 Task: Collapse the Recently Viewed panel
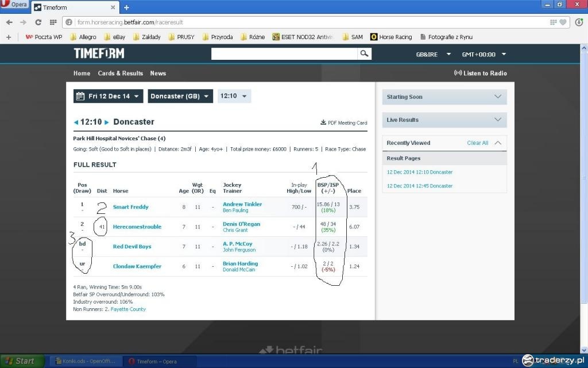pyautogui.click(x=498, y=143)
